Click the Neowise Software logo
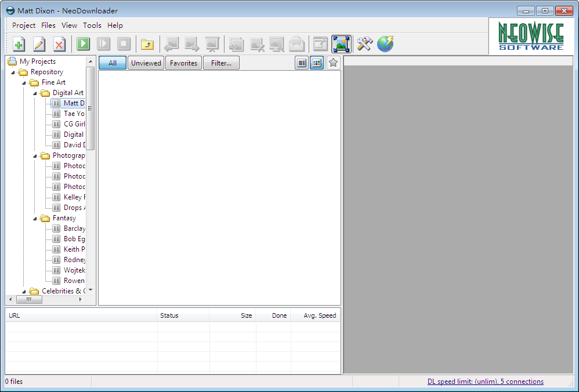 [x=531, y=36]
